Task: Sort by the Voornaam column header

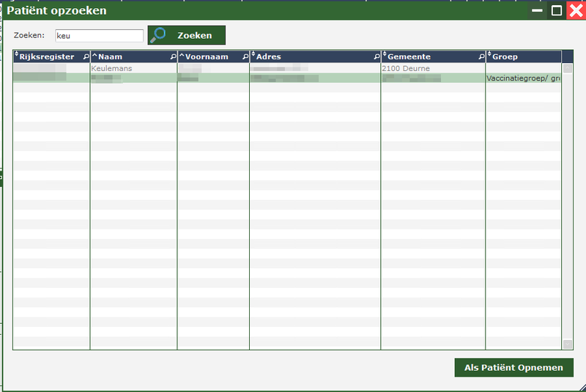Action: (207, 56)
